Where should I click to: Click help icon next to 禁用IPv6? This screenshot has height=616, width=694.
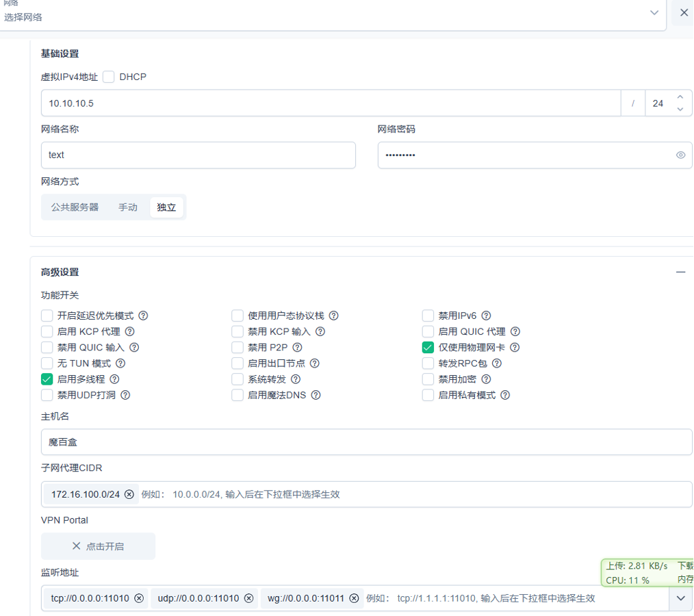point(486,316)
